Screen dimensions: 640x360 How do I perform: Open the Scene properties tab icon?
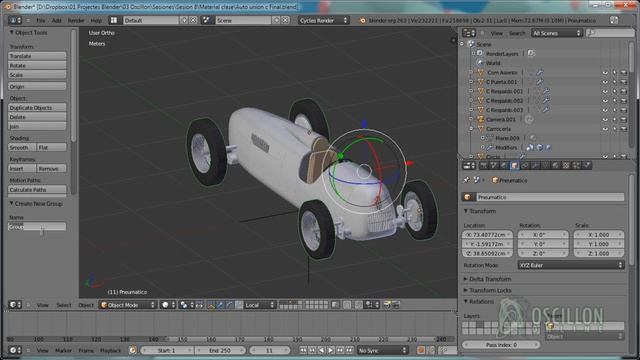[494, 165]
